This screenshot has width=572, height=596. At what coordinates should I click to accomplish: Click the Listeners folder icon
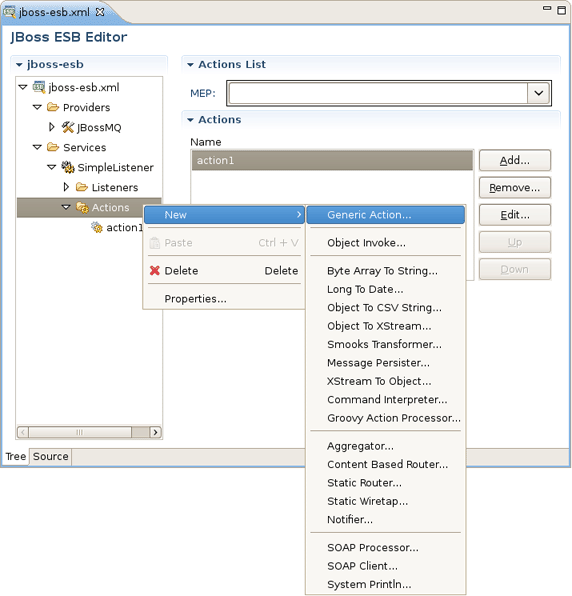pos(82,187)
